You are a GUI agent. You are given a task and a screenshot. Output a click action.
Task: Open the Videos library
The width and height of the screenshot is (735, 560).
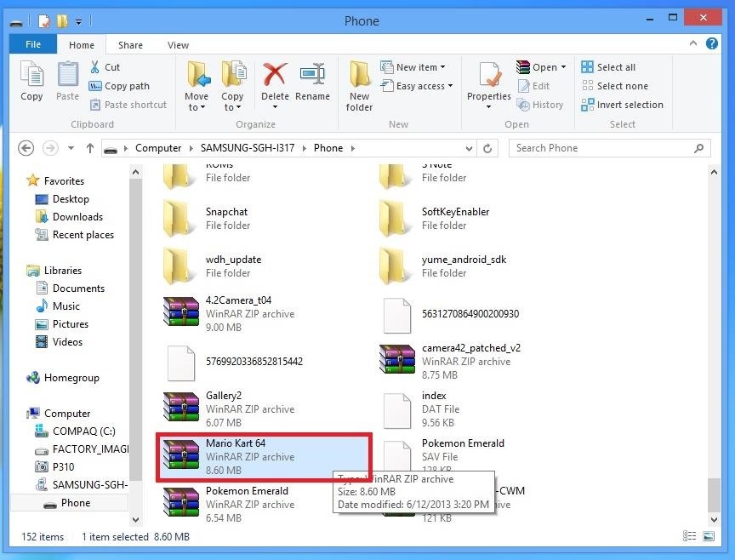[59, 341]
